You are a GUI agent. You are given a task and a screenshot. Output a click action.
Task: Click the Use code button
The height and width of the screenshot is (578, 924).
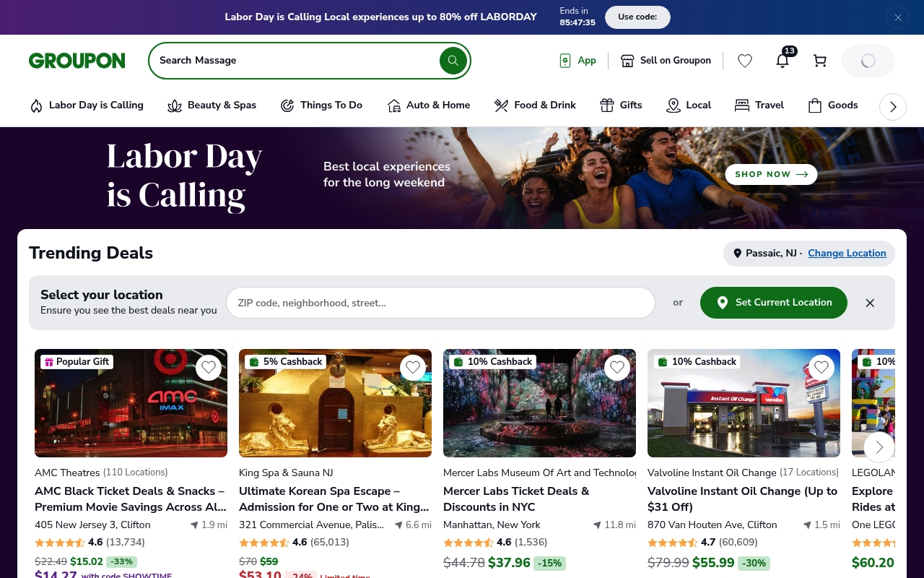coord(637,17)
